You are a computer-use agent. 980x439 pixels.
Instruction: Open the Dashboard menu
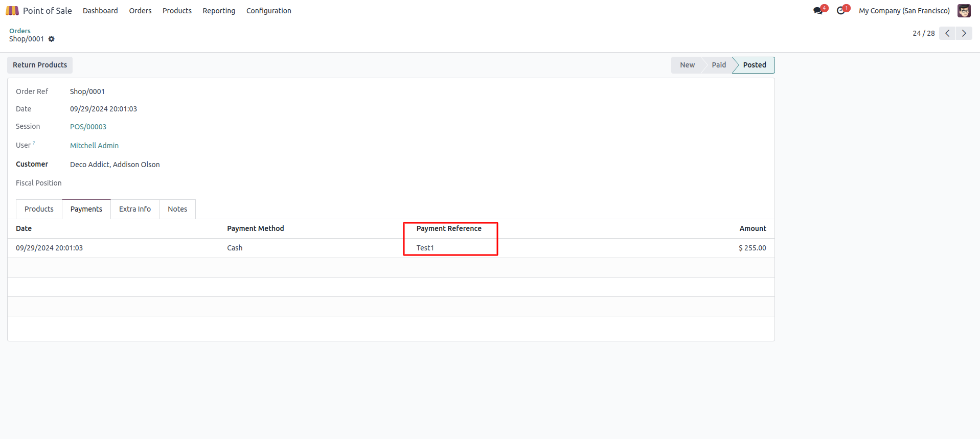[x=100, y=11]
